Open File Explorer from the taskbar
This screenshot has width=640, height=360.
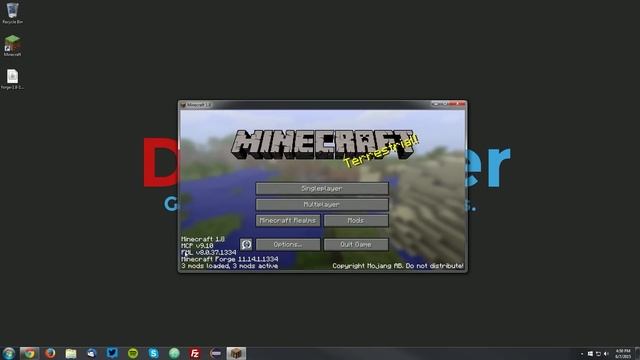coord(71,353)
